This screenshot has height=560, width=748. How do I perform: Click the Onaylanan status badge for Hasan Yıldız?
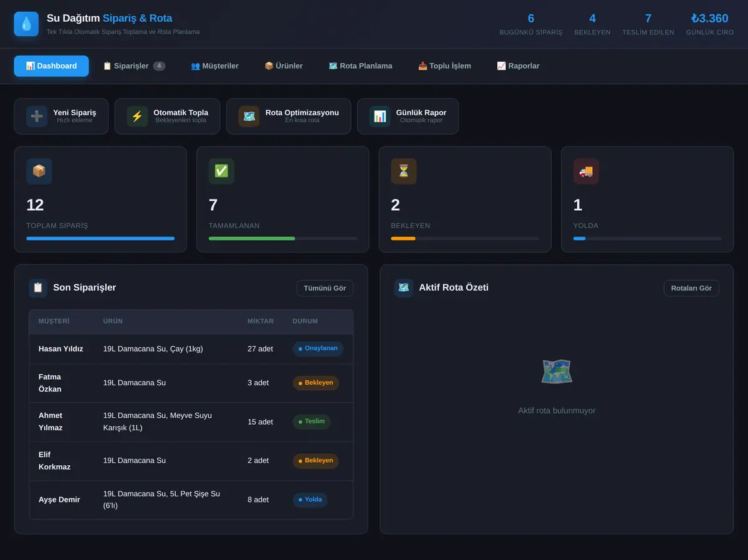pyautogui.click(x=318, y=349)
